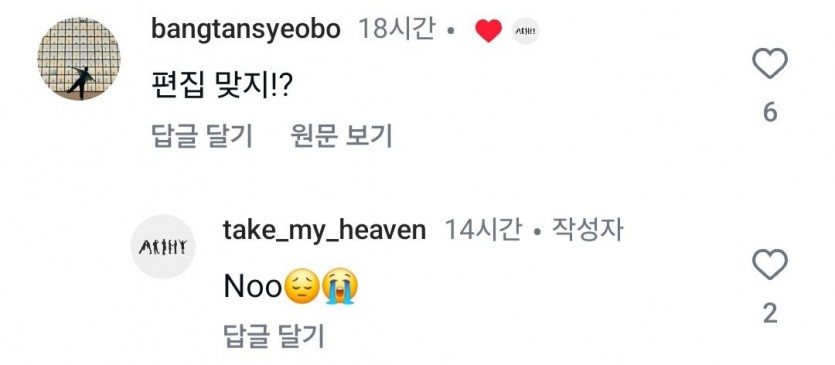Tap the 18시간 timestamp

[x=396, y=29]
